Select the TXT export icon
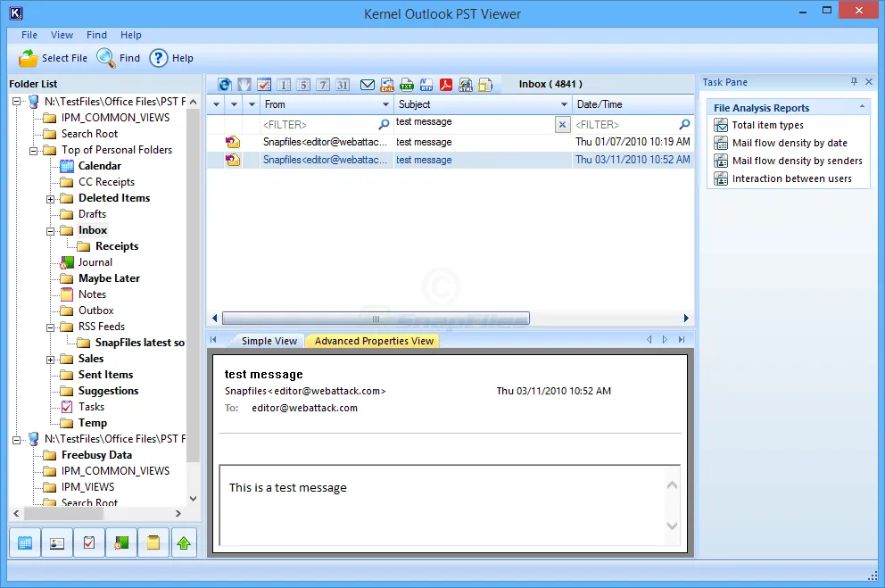Screen dimensions: 885x588 (x=406, y=84)
